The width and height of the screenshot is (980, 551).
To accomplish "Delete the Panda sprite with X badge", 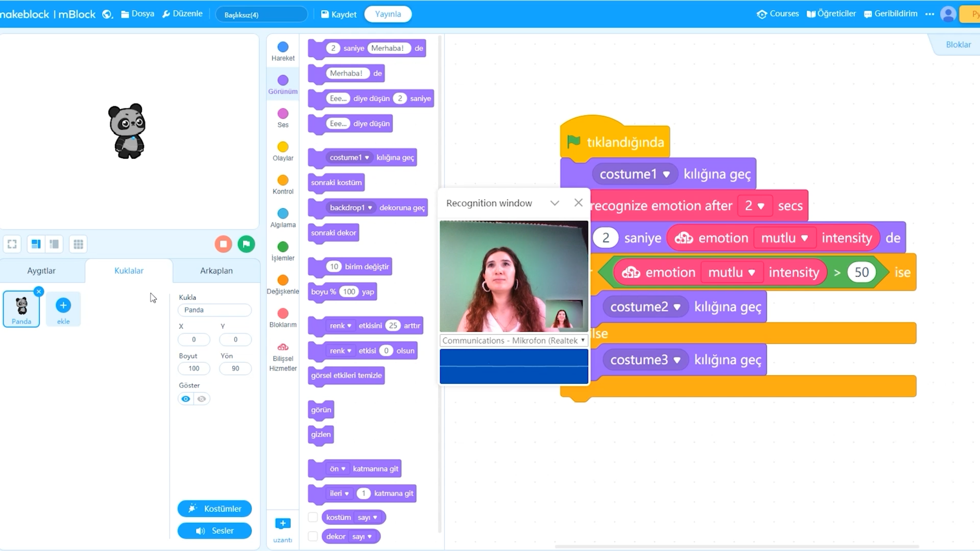I will (39, 292).
